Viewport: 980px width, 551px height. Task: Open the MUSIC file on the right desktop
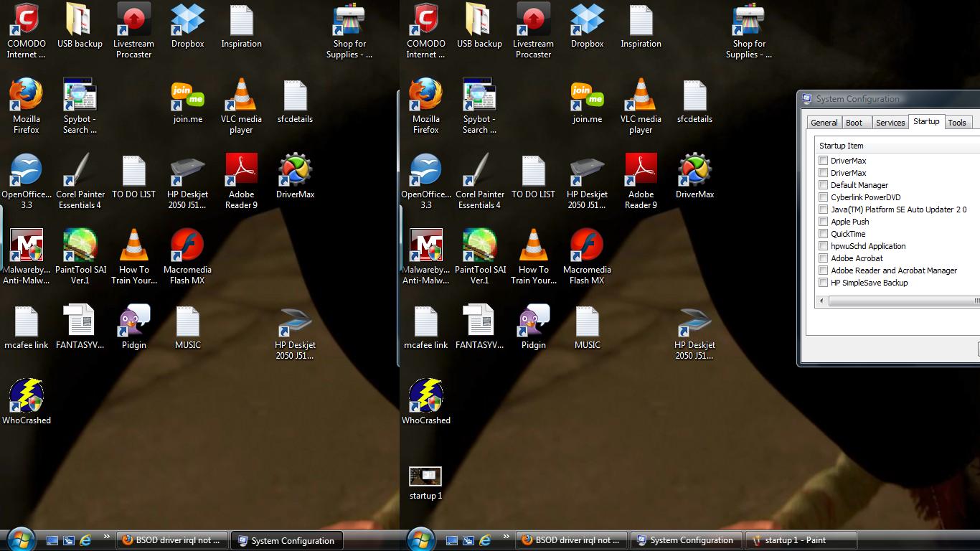click(x=587, y=327)
